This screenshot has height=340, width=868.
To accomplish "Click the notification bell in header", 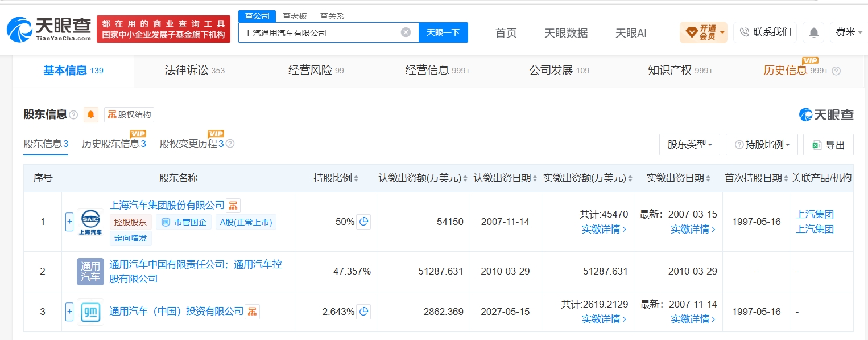I will point(813,32).
